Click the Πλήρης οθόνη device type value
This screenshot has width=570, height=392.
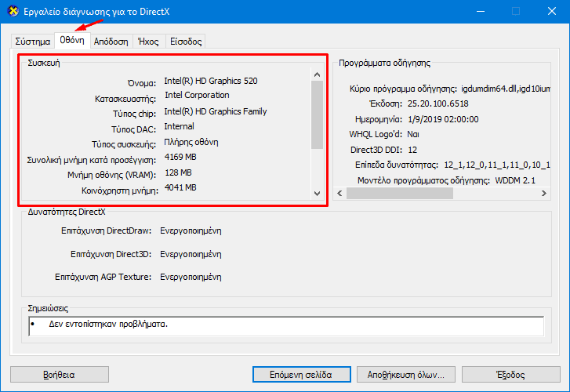pyautogui.click(x=191, y=142)
